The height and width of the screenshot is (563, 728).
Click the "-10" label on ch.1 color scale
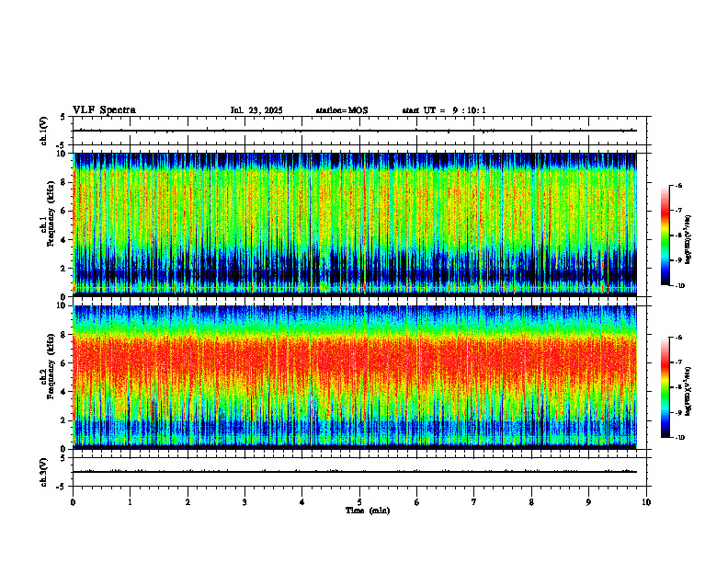679,286
